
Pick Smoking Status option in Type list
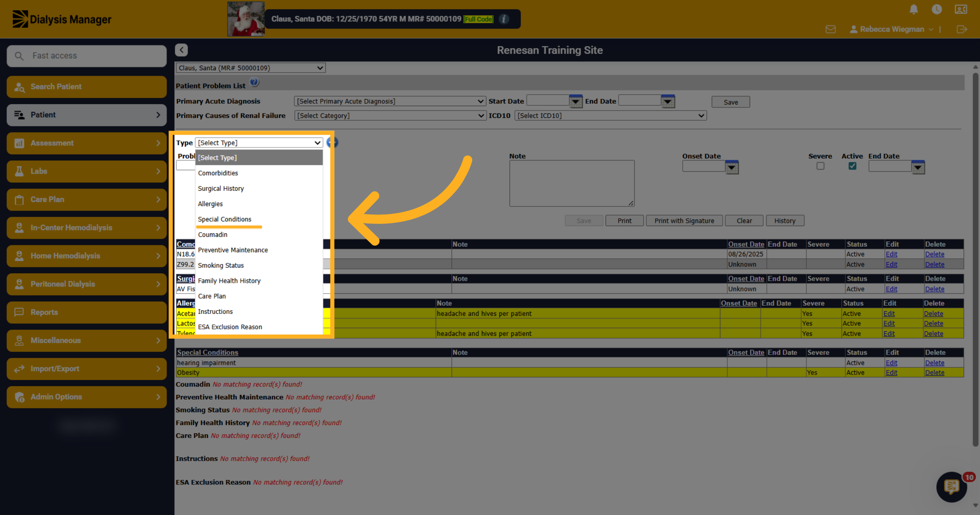(x=259, y=265)
